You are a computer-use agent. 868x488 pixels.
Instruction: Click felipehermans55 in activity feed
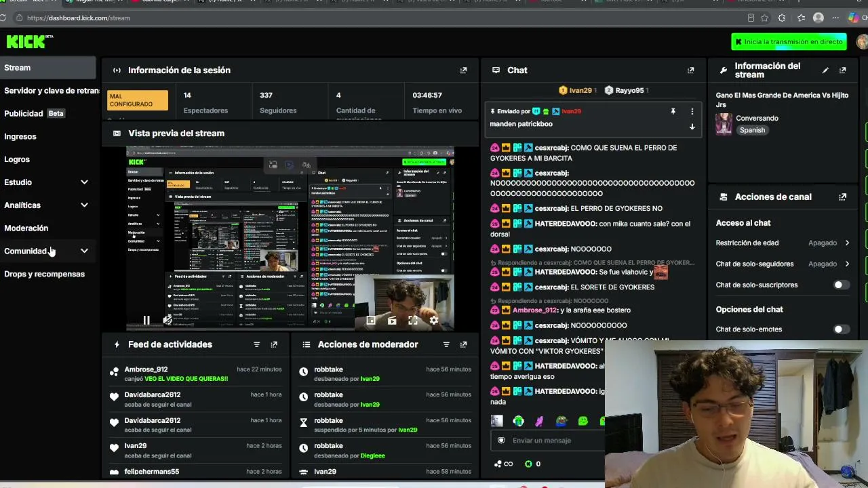click(152, 472)
